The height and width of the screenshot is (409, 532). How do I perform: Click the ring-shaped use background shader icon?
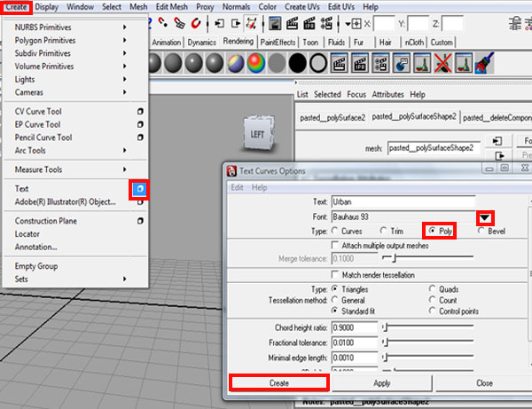tap(318, 63)
